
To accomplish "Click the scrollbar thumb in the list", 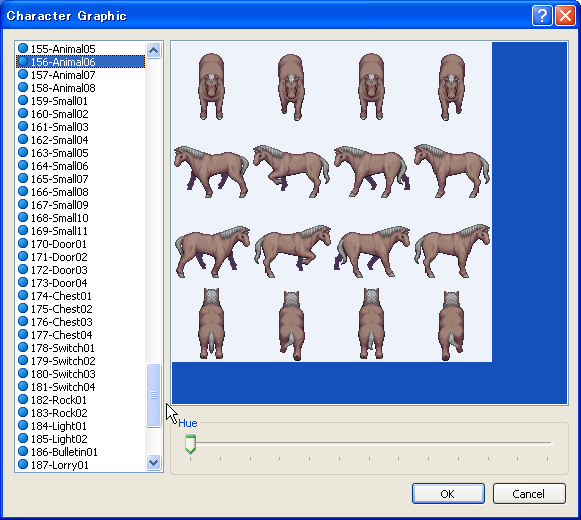I will [153, 395].
